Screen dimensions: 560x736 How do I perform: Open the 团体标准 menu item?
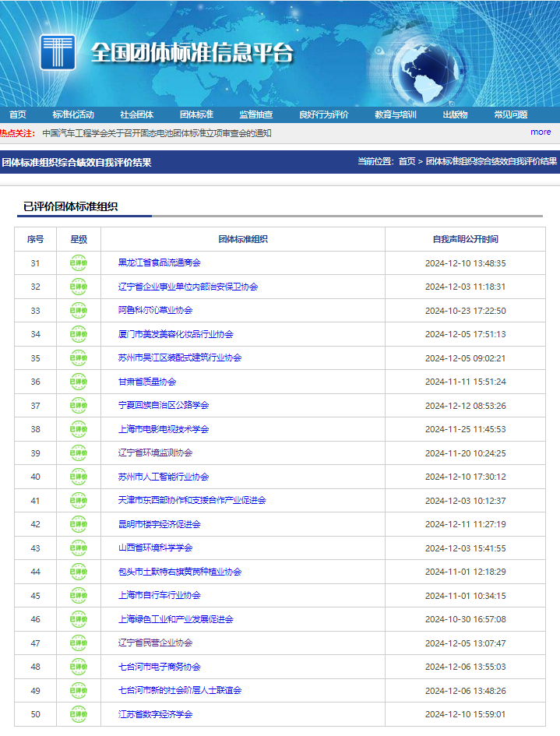pos(197,114)
